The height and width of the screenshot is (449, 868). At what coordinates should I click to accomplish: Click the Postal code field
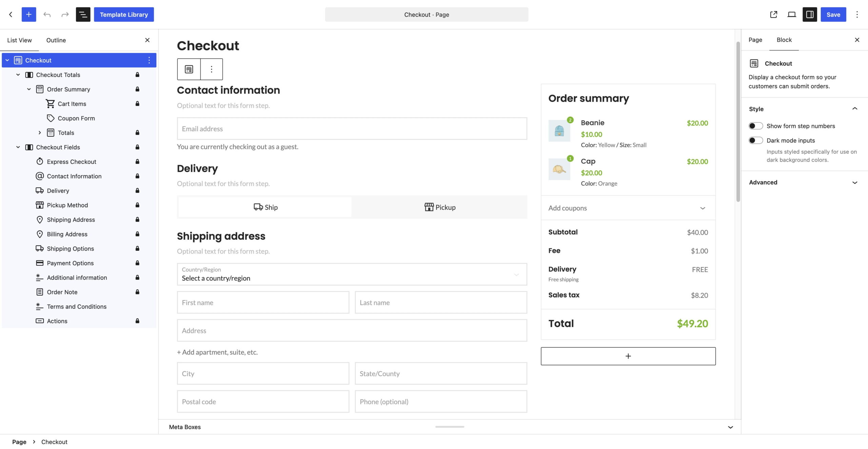pos(263,401)
